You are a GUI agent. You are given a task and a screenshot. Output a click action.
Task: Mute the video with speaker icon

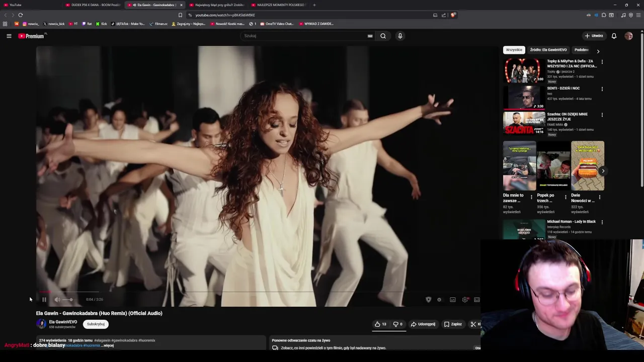(x=57, y=300)
